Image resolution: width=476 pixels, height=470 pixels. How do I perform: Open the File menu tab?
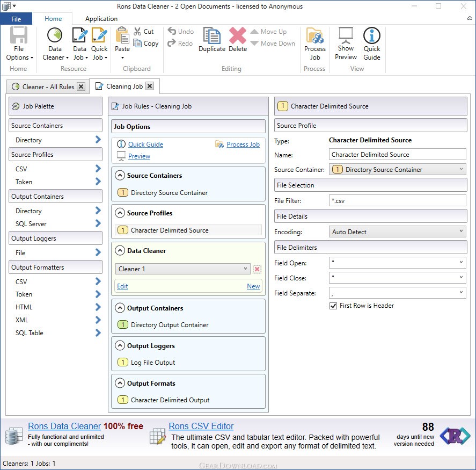click(16, 19)
